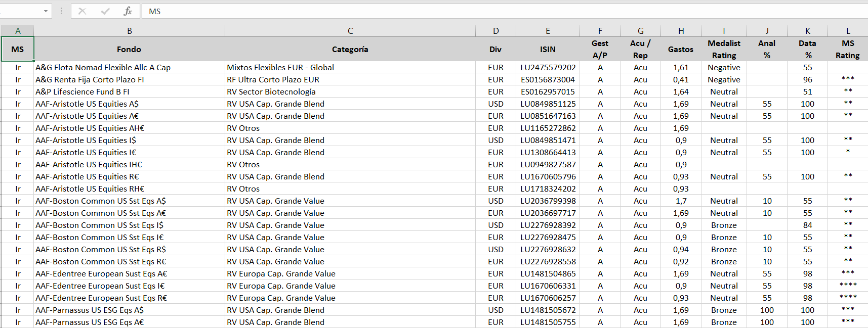
Task: Select column B header
Action: (130, 31)
